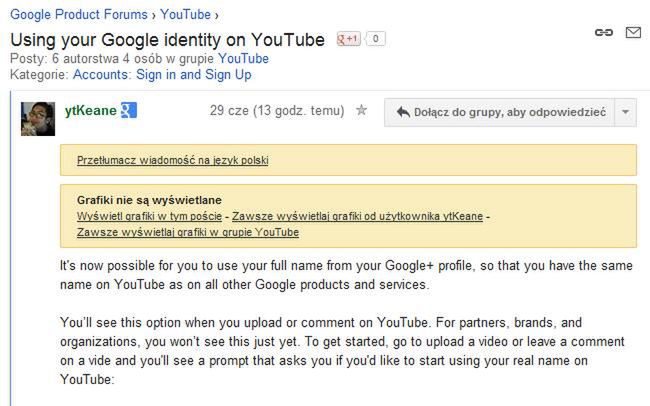Click Przetłumacz wiadomość na język polski
This screenshot has height=406, width=650.
[x=172, y=160]
